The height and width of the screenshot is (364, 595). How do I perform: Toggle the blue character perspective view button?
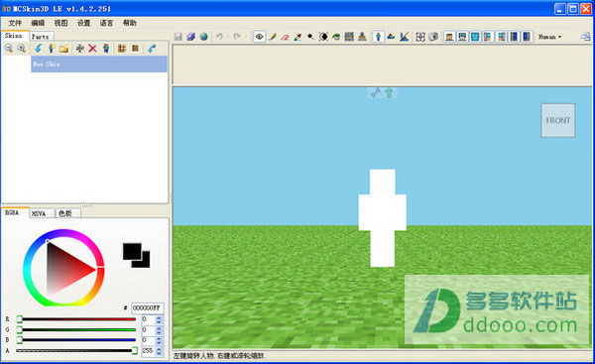tap(378, 37)
